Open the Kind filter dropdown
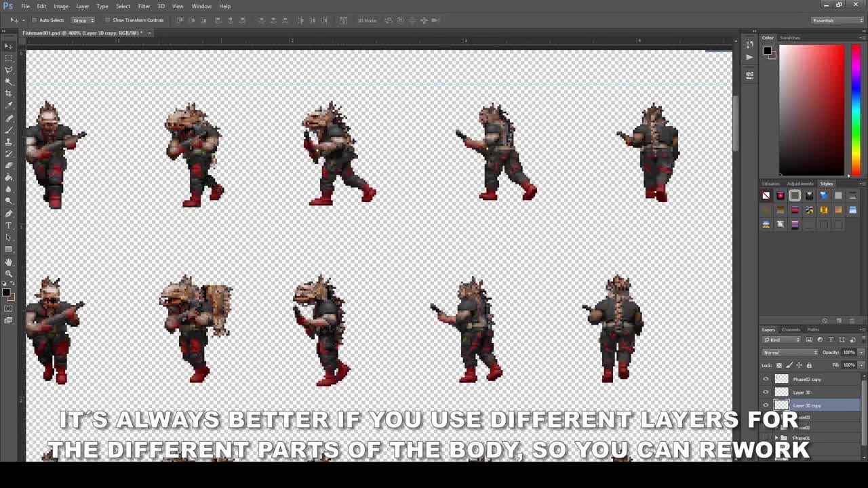 click(x=781, y=340)
